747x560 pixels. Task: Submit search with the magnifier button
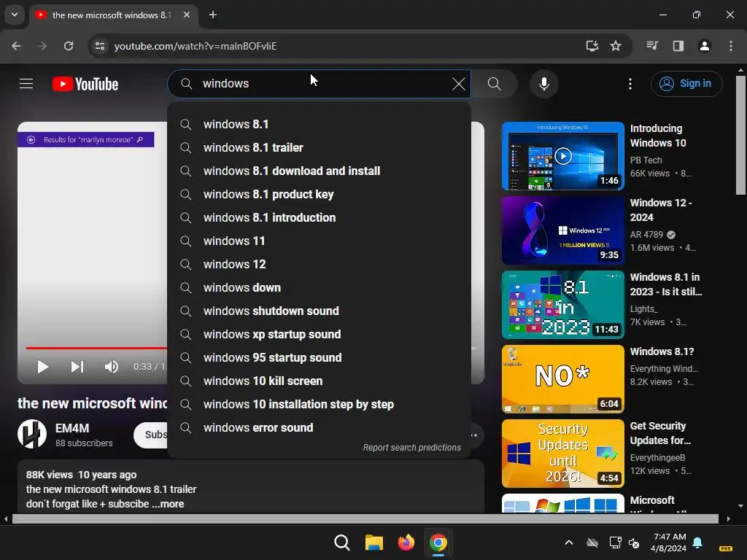494,84
